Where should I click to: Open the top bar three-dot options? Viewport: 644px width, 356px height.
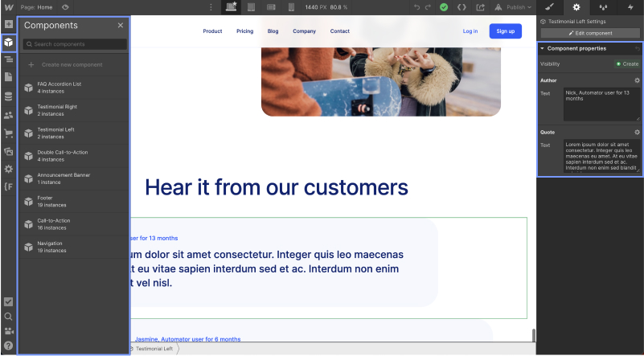pyautogui.click(x=211, y=7)
